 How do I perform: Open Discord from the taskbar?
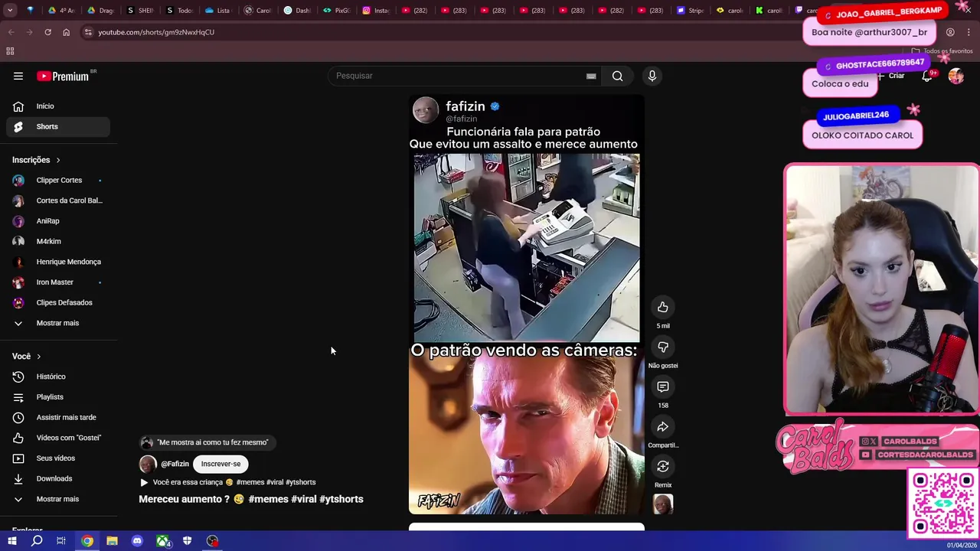tap(137, 541)
